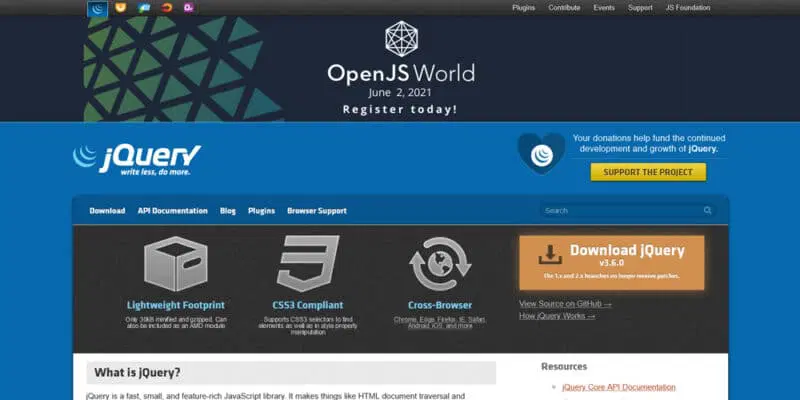Click the CSS3 Compliant heading
Screen dimensions: 800x400
(x=308, y=305)
